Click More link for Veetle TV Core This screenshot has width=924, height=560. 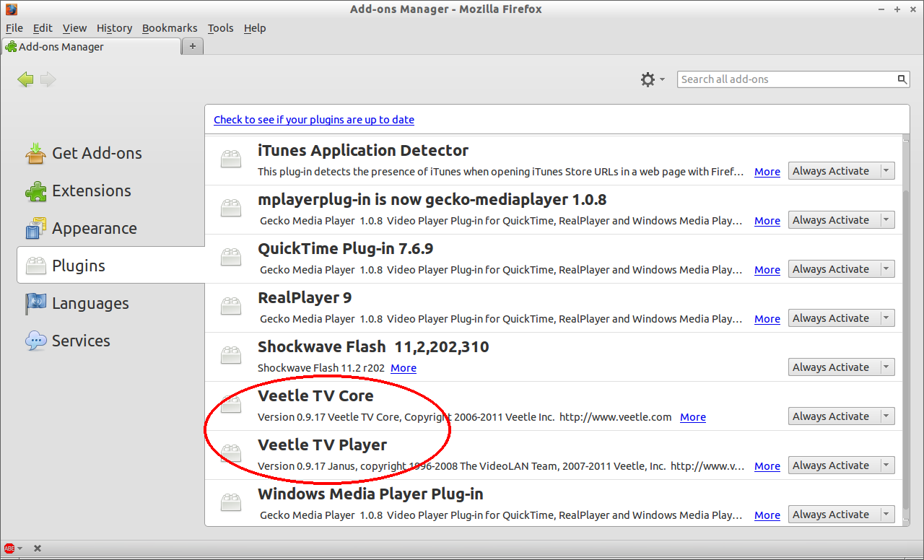tap(693, 417)
